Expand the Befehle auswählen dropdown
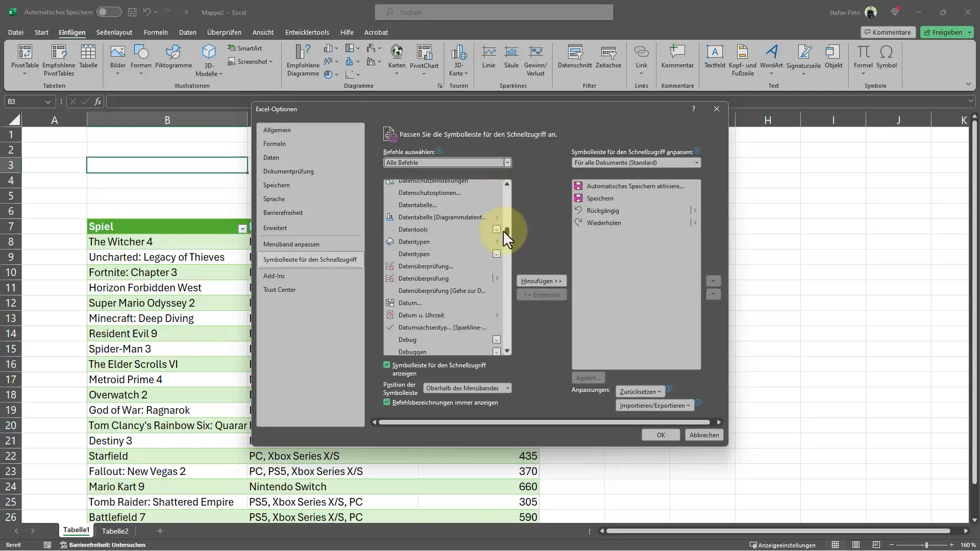Screen dimensions: 980x551 pyautogui.click(x=507, y=163)
